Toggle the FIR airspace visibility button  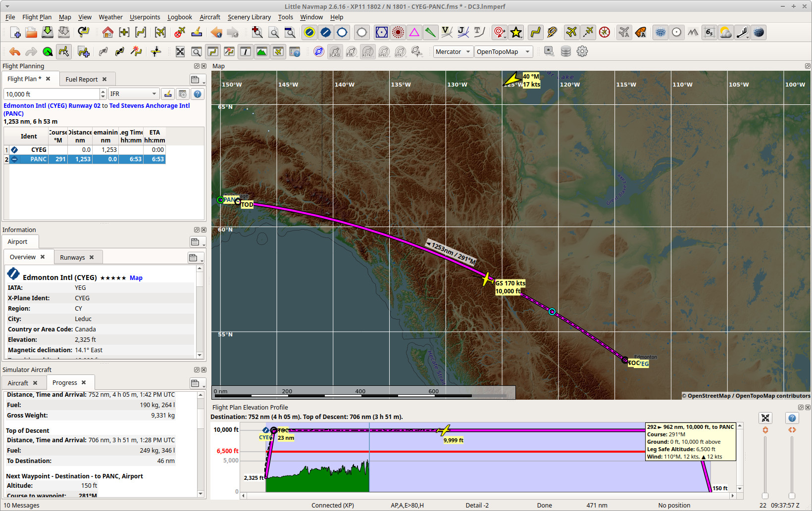tap(351, 51)
